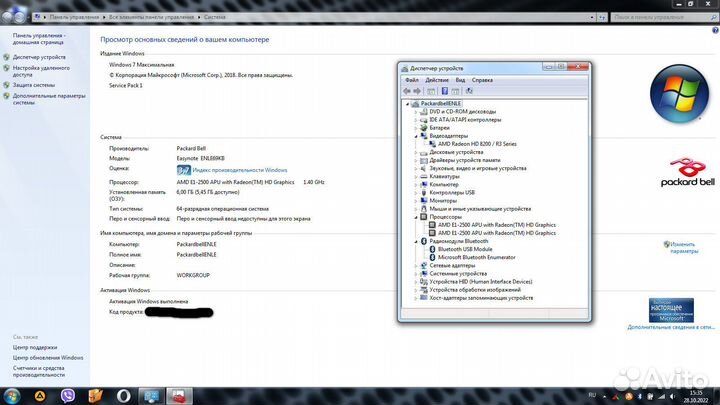This screenshot has width=720, height=405.
Task: Open the Файл menu in Device Manager
Action: click(411, 80)
